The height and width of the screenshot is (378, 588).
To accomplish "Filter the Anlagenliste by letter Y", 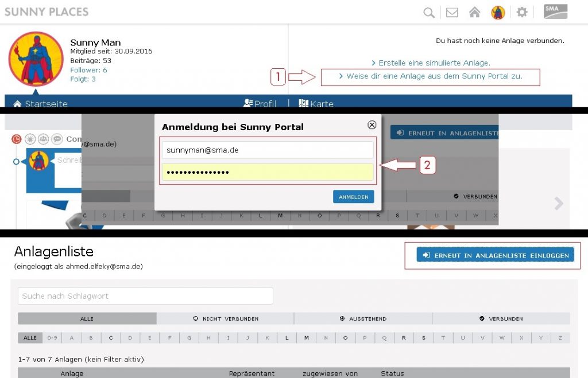I will 541,338.
